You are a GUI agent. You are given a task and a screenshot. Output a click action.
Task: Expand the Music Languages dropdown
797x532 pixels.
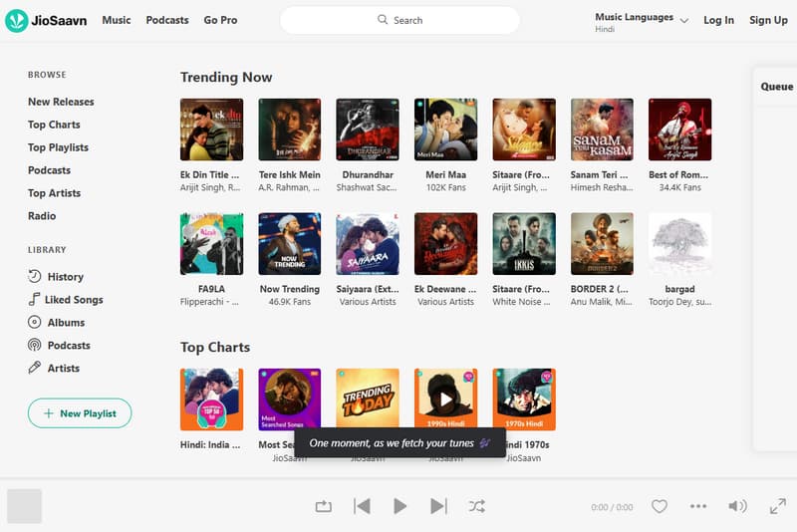coord(642,21)
